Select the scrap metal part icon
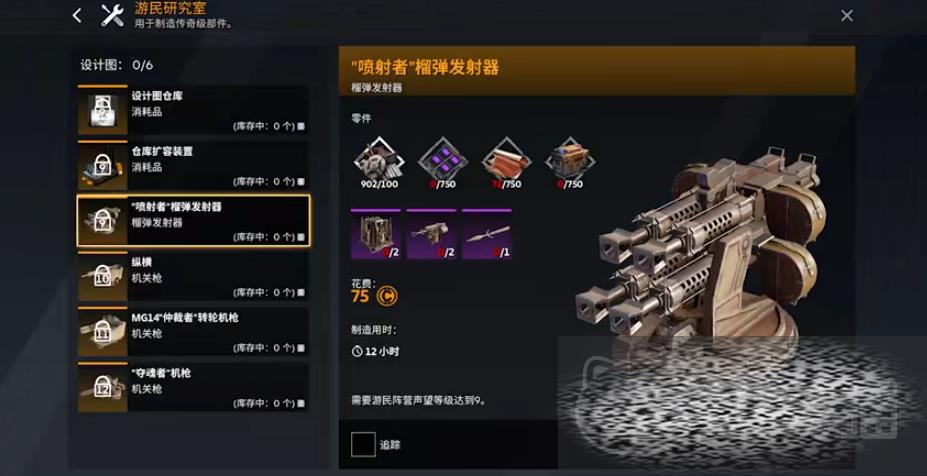 tap(378, 158)
